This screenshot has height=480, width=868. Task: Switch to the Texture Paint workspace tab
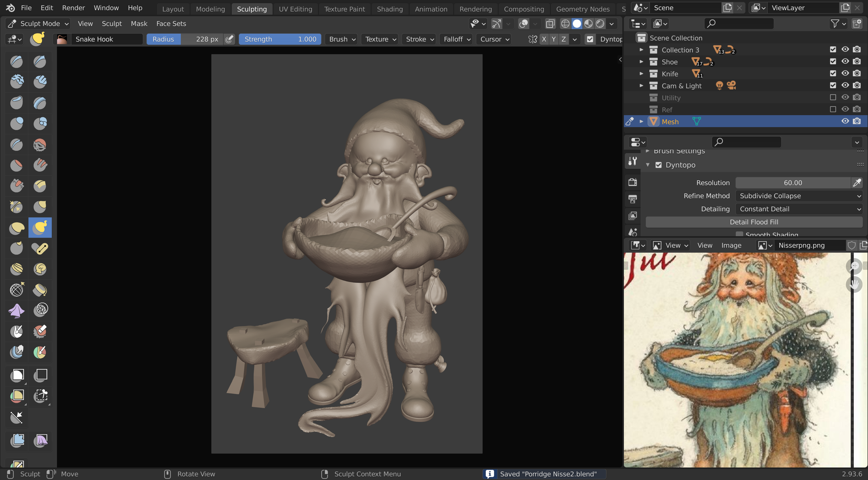click(344, 9)
